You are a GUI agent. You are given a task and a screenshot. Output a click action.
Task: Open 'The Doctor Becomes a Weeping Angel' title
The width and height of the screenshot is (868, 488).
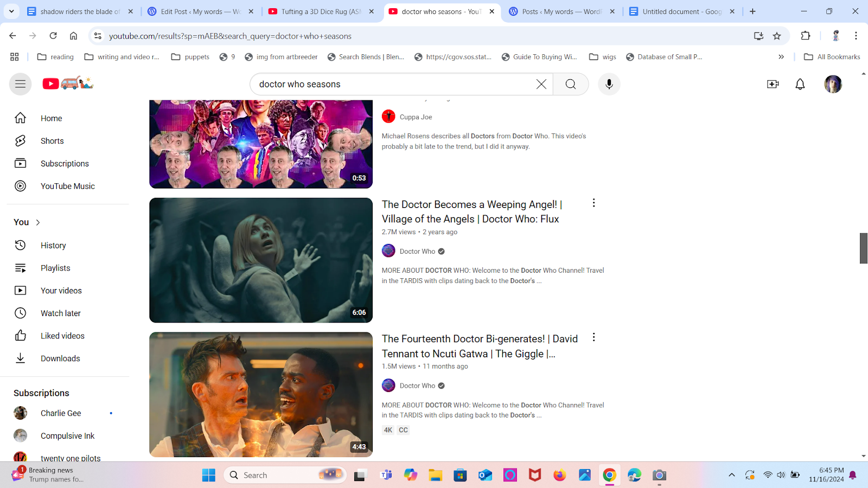pos(472,211)
